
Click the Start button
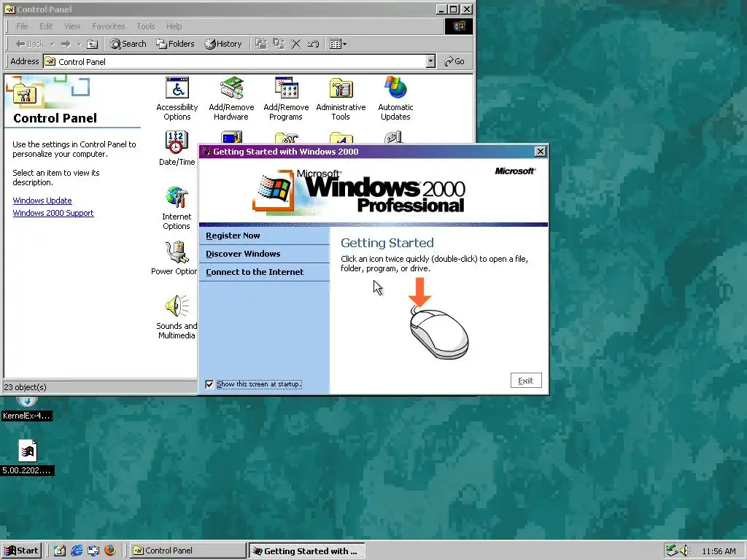pyautogui.click(x=21, y=551)
